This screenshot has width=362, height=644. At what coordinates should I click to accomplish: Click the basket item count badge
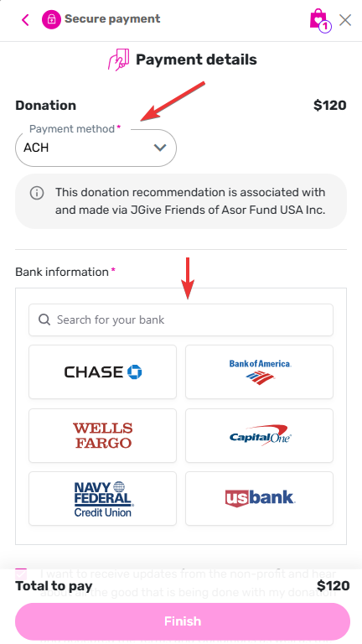[325, 27]
